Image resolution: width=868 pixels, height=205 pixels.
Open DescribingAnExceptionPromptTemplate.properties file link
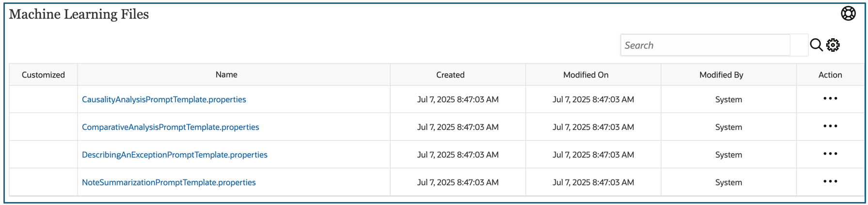pyautogui.click(x=174, y=155)
